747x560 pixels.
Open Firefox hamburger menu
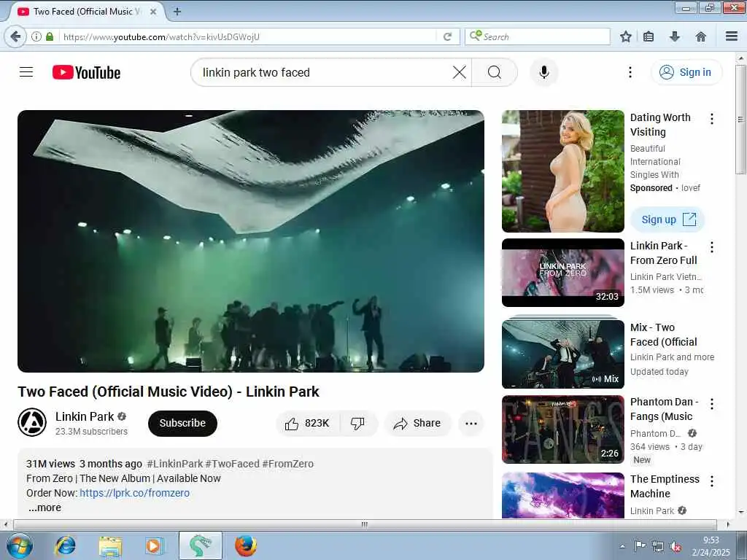(x=732, y=36)
